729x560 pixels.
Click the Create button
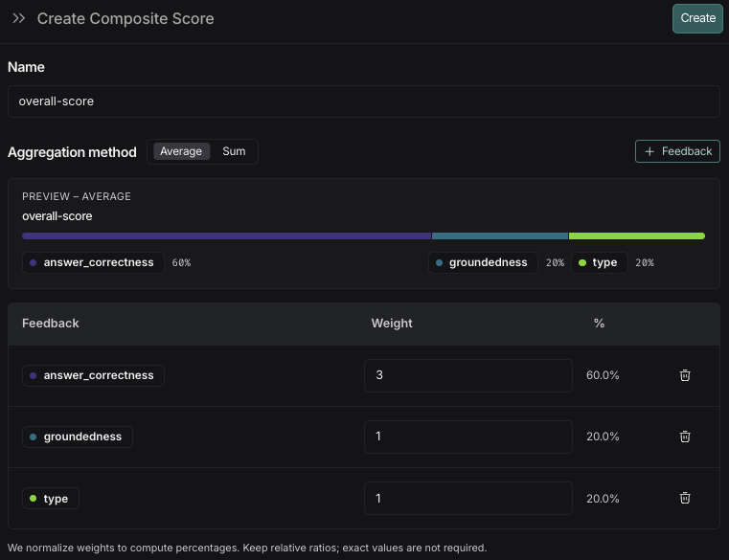[697, 18]
